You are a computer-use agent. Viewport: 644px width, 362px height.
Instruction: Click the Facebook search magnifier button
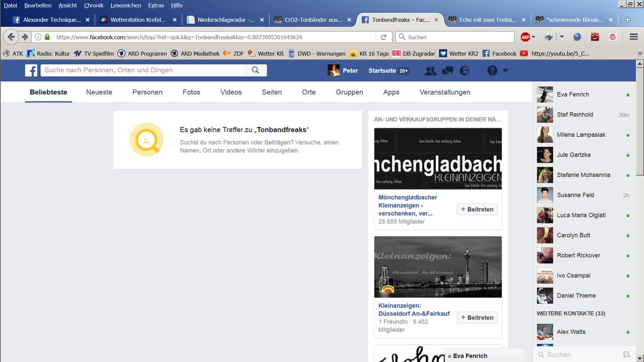click(x=256, y=70)
